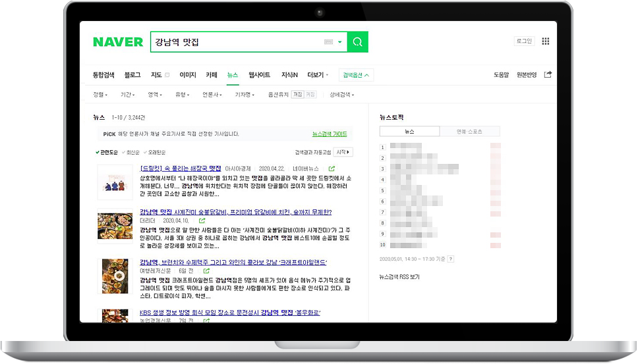Click the 도움말 link
The height and width of the screenshot is (364, 638).
tap(502, 75)
